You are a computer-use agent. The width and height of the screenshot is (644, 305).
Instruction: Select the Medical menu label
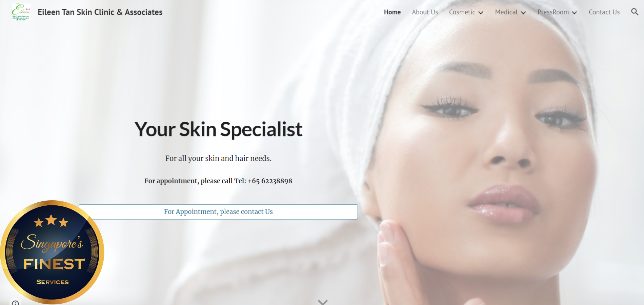tap(506, 12)
